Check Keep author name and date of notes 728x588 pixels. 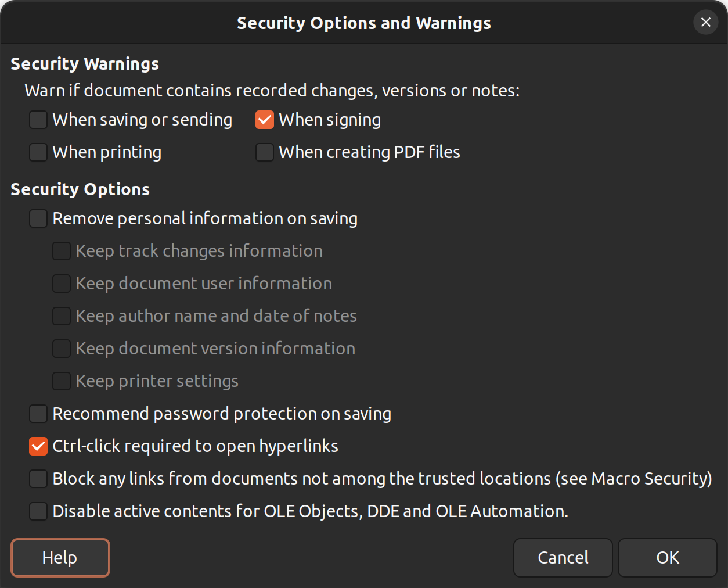(x=62, y=316)
